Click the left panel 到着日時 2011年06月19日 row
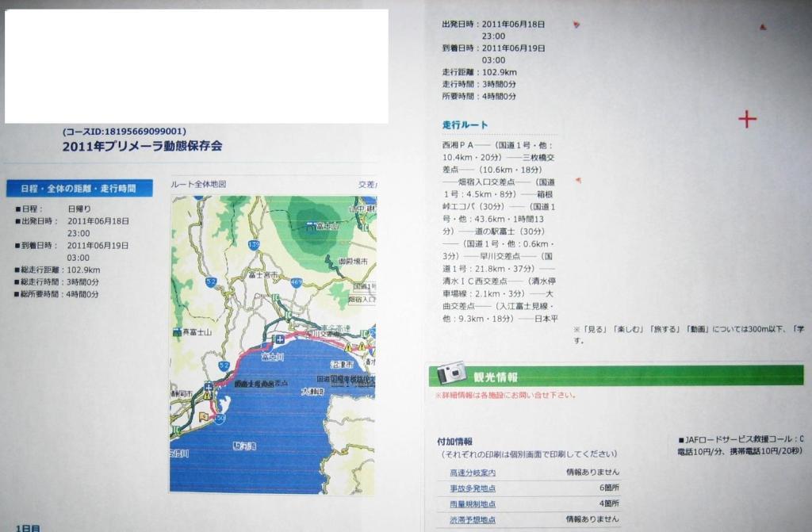 coord(71,251)
